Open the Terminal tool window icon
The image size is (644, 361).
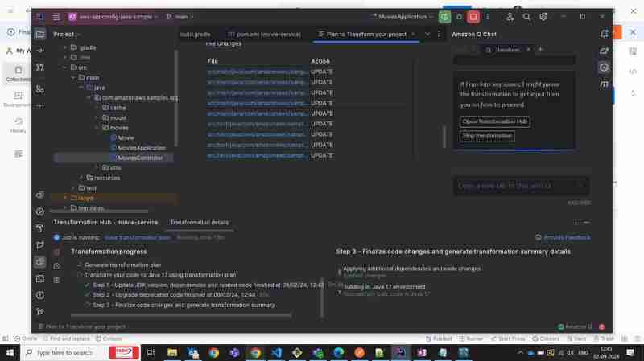tap(39, 278)
